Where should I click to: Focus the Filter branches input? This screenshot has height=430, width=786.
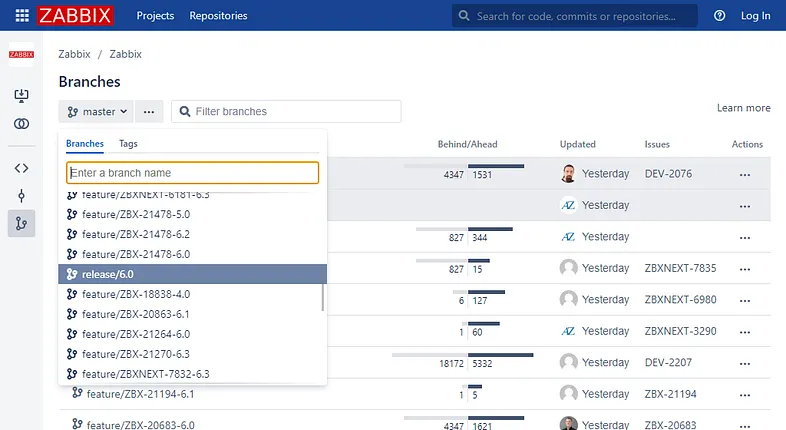(x=286, y=111)
